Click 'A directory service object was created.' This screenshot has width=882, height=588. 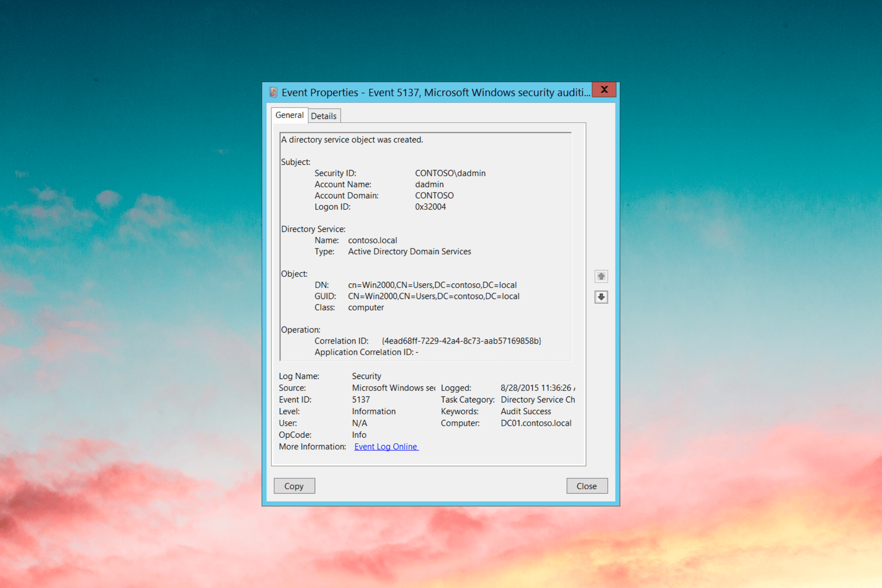(x=352, y=140)
